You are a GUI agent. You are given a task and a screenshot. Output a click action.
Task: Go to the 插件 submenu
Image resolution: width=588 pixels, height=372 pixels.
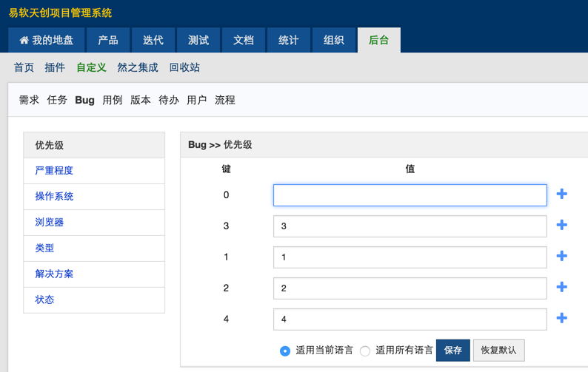point(55,67)
